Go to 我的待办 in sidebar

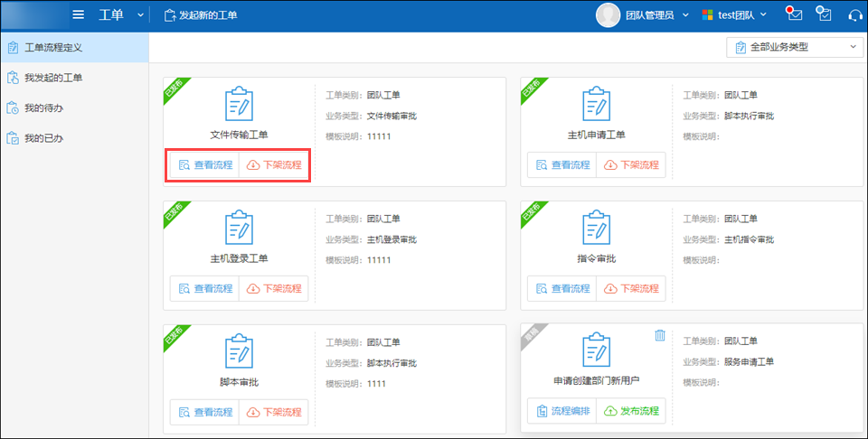[x=43, y=108]
